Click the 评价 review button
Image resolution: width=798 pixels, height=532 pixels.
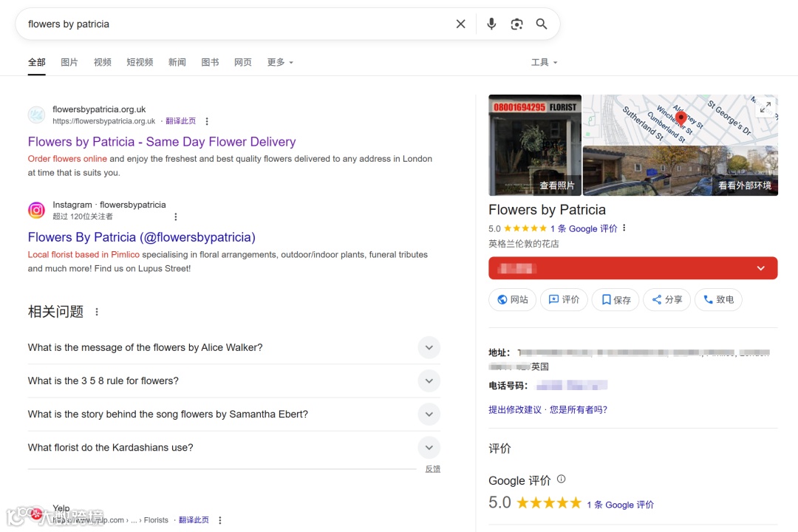coord(564,299)
